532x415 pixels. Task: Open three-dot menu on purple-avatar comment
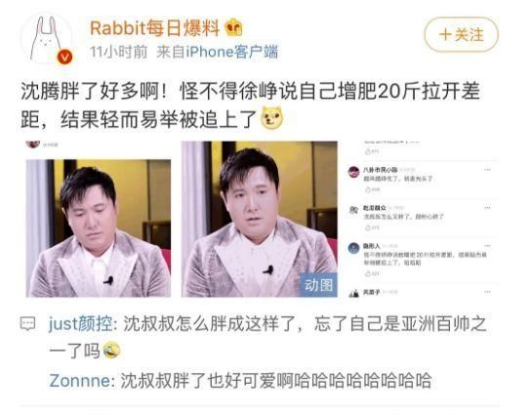tap(487, 170)
